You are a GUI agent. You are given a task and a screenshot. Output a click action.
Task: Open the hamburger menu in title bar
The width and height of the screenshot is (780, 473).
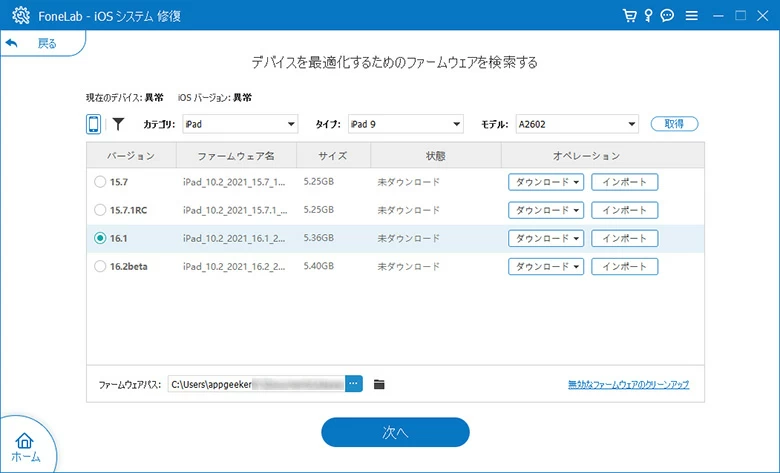[x=692, y=16]
